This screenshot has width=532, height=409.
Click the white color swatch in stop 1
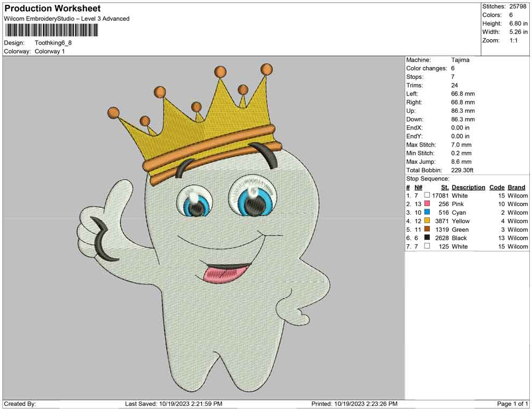[427, 195]
